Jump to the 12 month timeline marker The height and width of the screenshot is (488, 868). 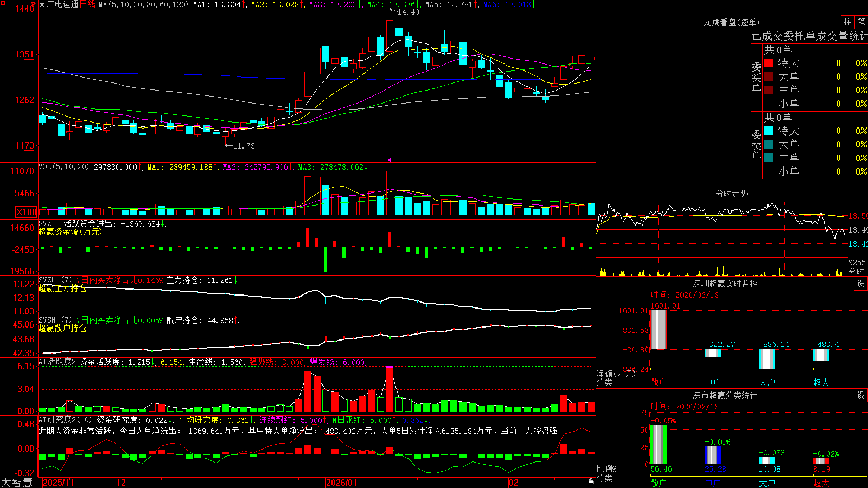(121, 483)
